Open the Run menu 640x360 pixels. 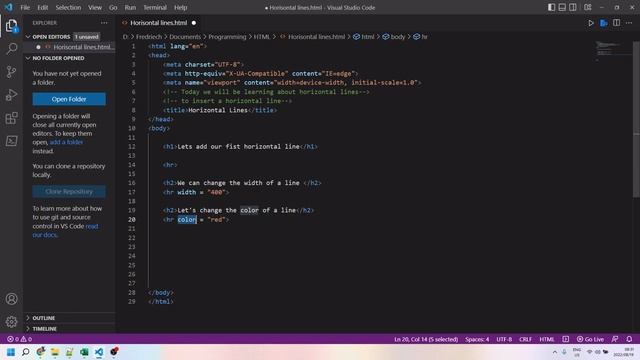(130, 7)
